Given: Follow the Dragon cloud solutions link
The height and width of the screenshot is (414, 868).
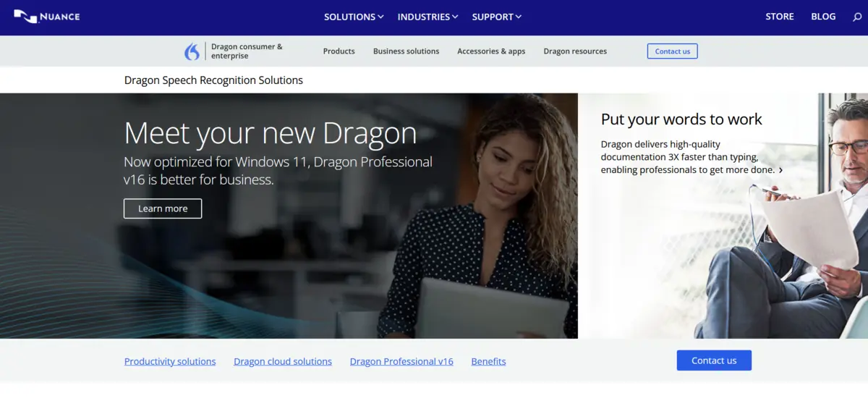Looking at the screenshot, I should point(283,361).
